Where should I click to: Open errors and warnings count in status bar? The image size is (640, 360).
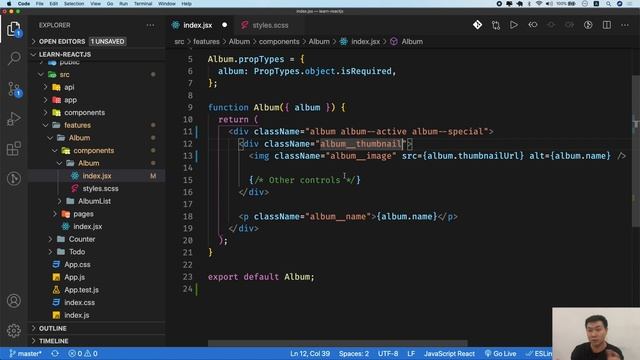pyautogui.click(x=83, y=353)
